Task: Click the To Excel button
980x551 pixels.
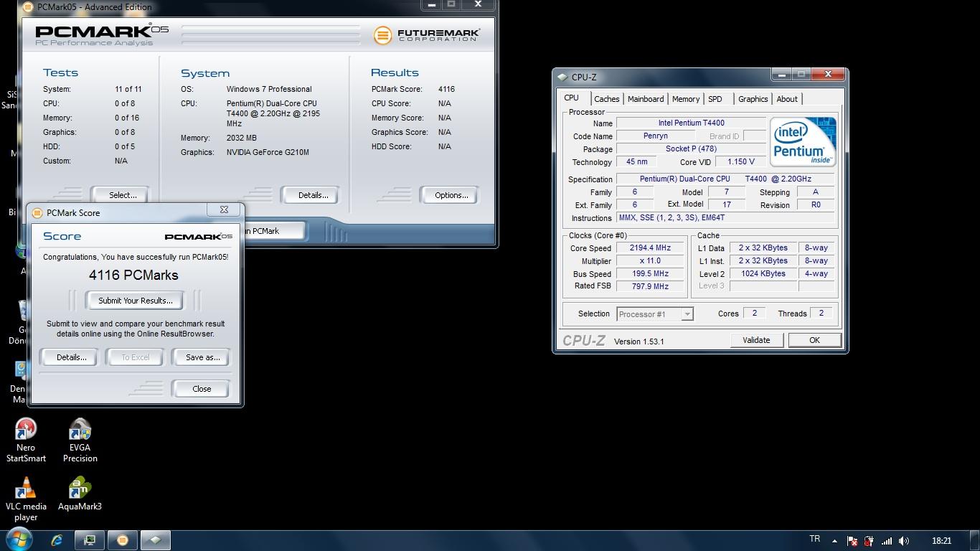Action: [x=136, y=357]
